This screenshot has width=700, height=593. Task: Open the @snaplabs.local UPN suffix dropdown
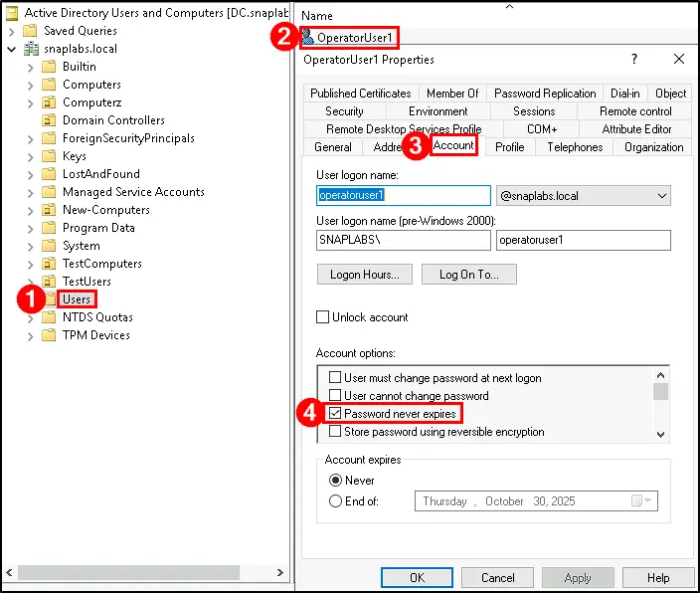(x=662, y=196)
